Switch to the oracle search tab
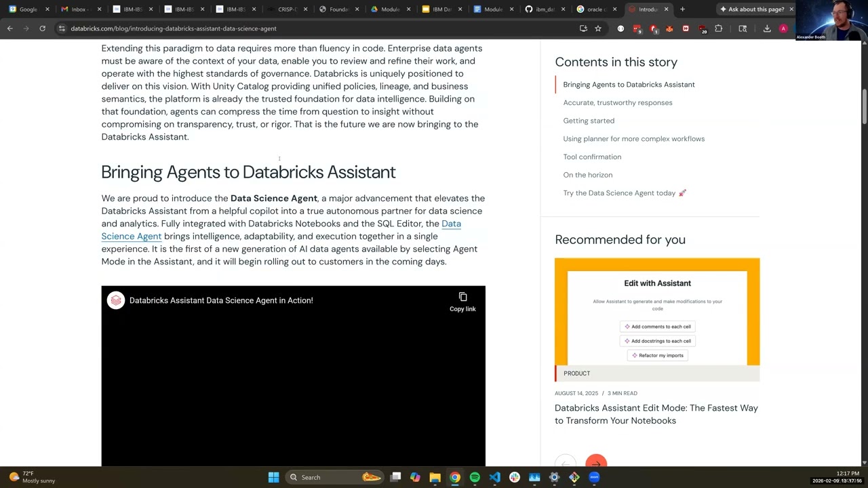 595,9
